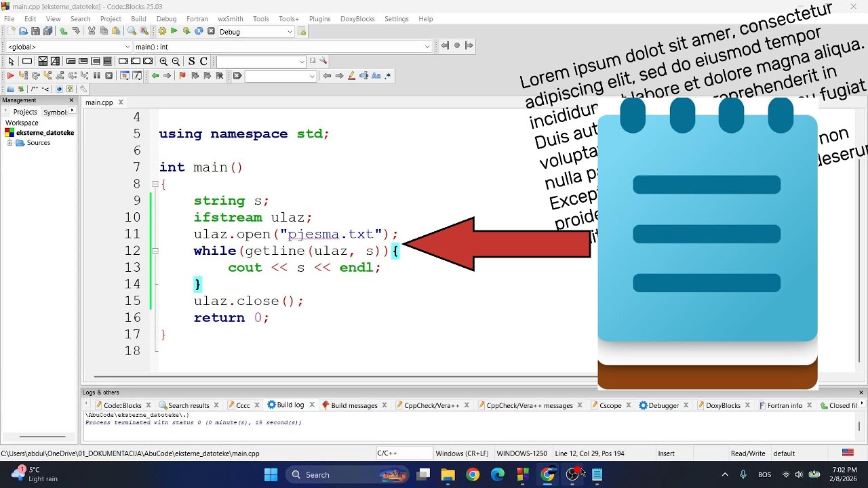Viewport: 868px width, 488px height.
Task: Paste from clipboard using toolbar icon
Action: (x=116, y=31)
